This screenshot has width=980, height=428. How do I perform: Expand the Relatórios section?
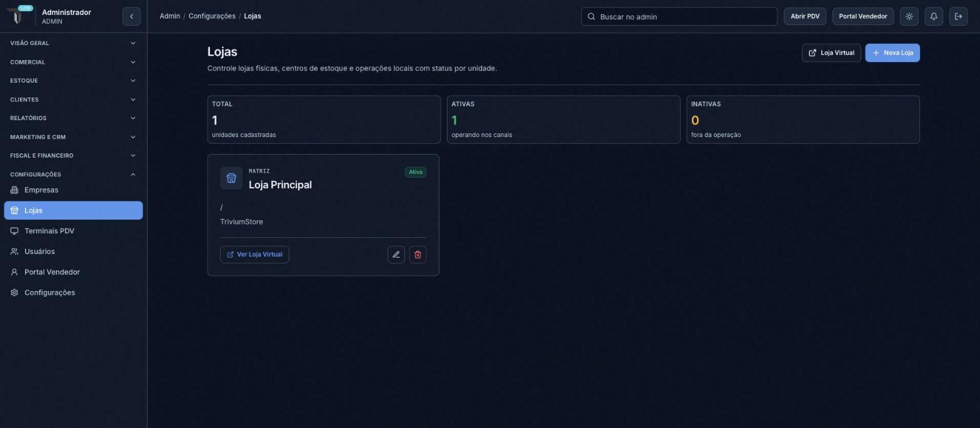73,118
